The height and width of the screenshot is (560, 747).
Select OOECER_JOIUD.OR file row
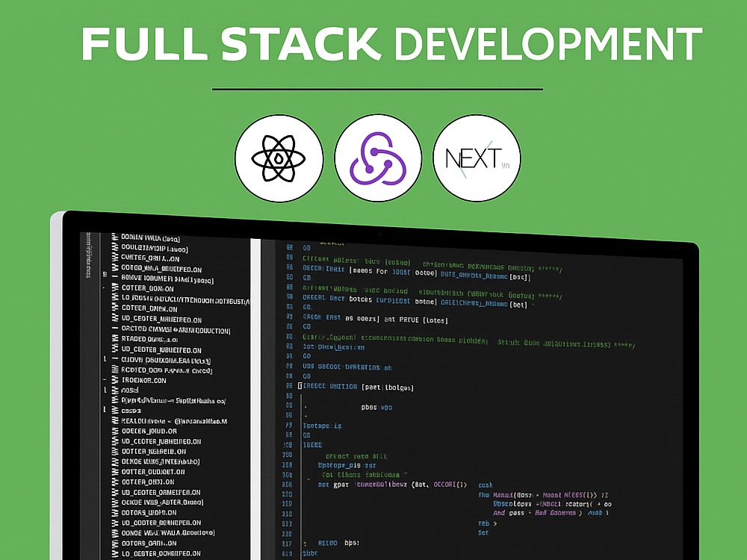coord(149,431)
